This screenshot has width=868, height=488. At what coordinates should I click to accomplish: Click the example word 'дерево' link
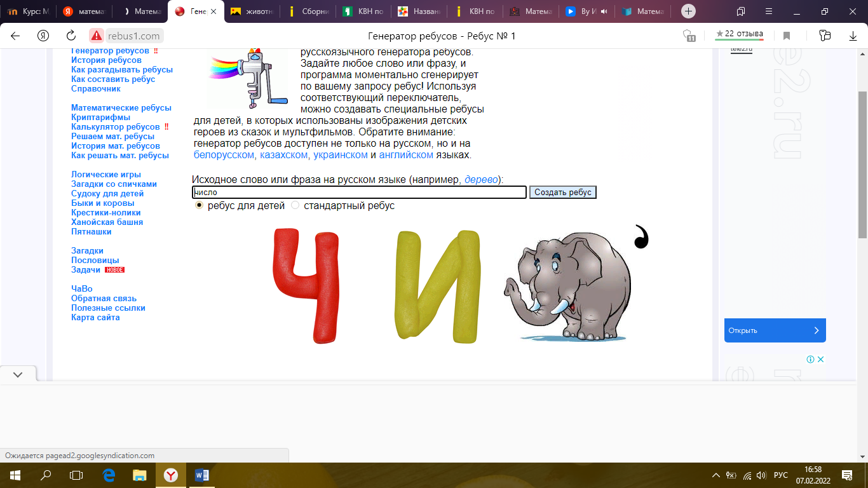coord(482,180)
